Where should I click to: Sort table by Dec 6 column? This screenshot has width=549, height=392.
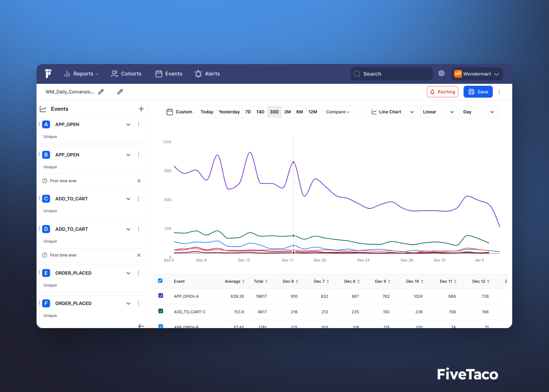(x=290, y=281)
